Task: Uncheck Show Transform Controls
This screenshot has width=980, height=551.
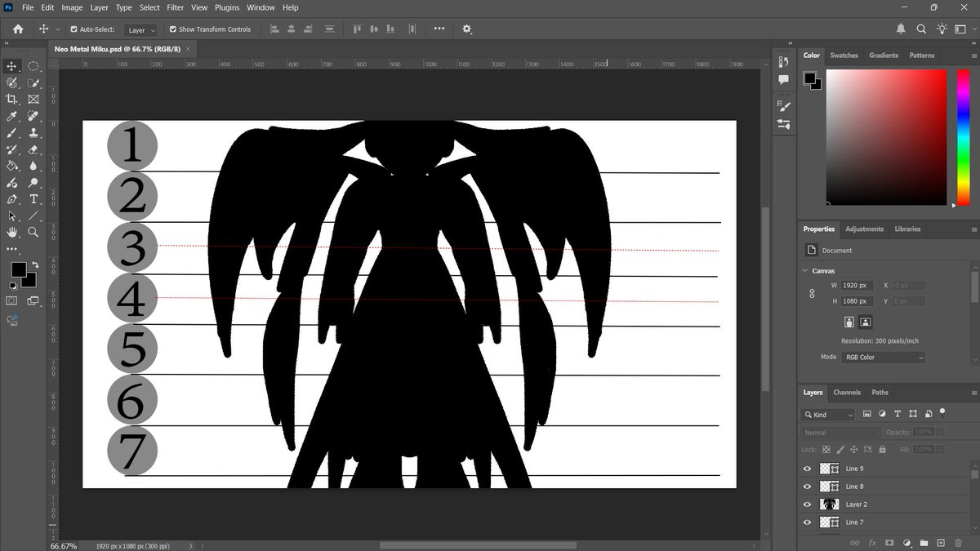Action: pyautogui.click(x=172, y=29)
